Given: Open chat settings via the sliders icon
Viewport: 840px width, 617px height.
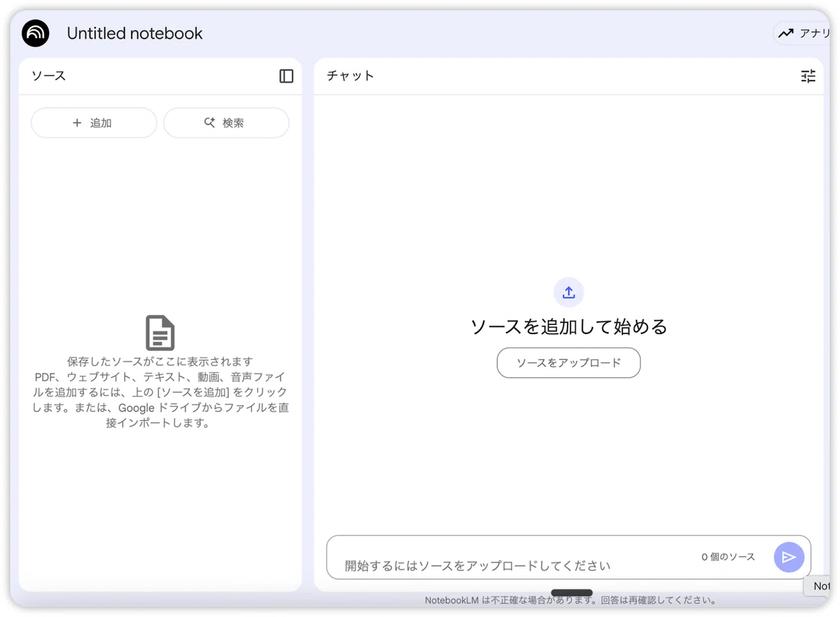Looking at the screenshot, I should tap(808, 76).
